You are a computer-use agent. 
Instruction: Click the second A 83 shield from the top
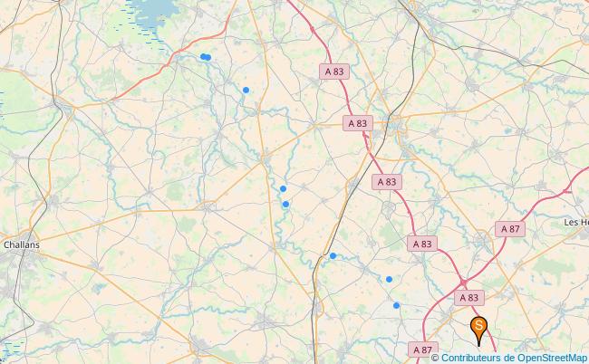(358, 123)
